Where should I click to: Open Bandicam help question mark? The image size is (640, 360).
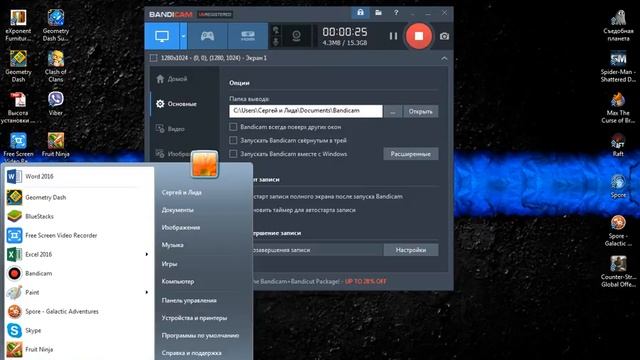pyautogui.click(x=396, y=13)
